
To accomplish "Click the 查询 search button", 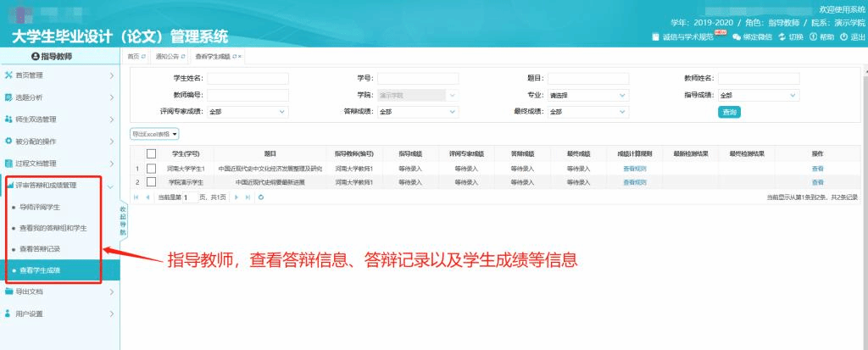I will 729,112.
